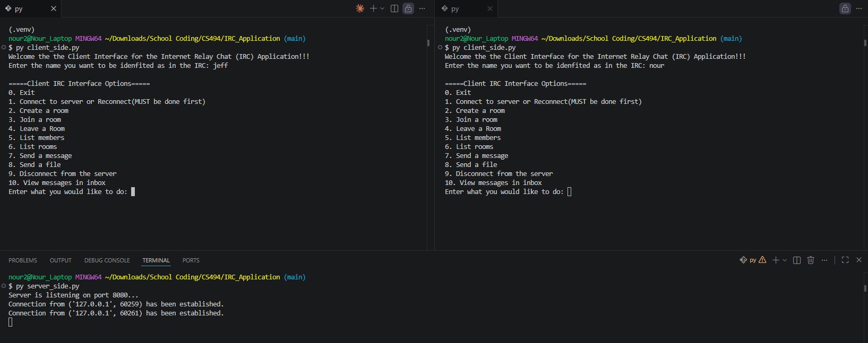This screenshot has height=343, width=868.
Task: Open the PORTS panel tab
Action: tap(191, 260)
